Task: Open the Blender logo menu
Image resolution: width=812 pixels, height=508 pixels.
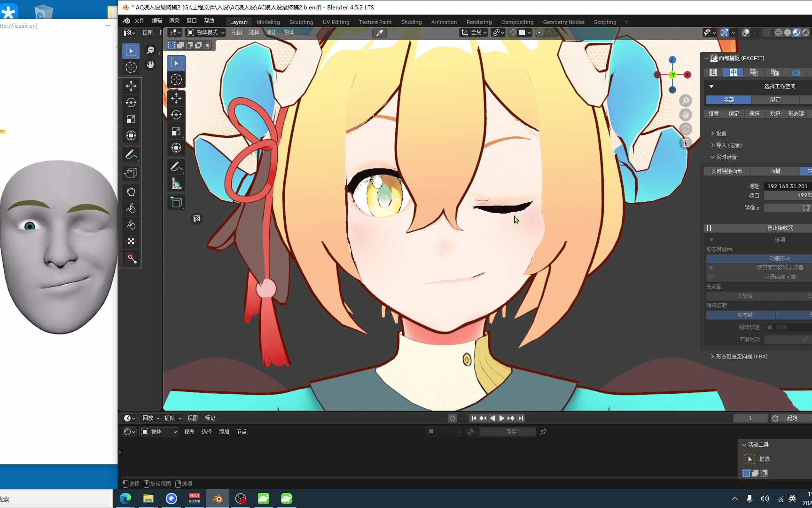Action: coord(126,21)
